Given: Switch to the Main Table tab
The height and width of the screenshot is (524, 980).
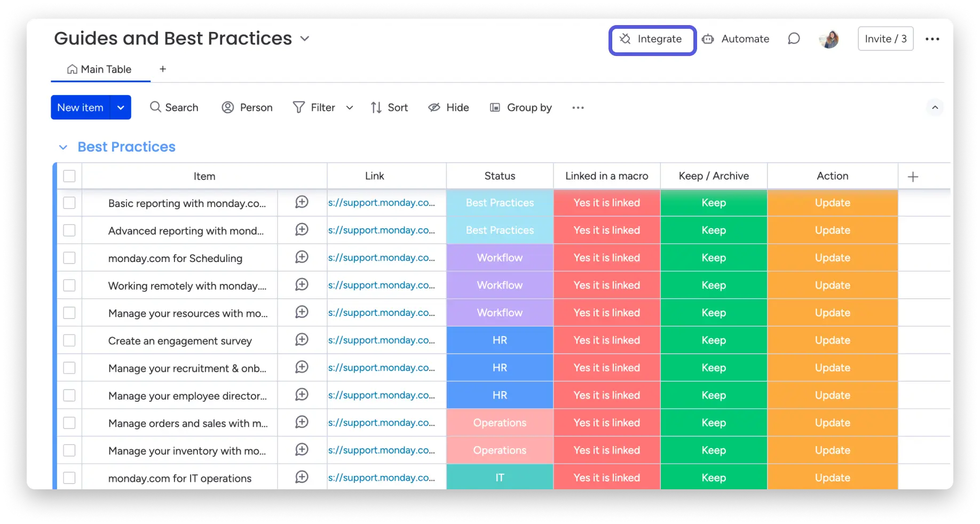Looking at the screenshot, I should (x=100, y=69).
